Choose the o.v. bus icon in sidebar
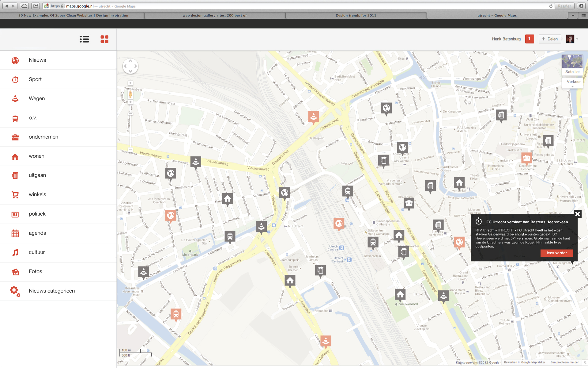The width and height of the screenshot is (588, 368). tap(15, 118)
